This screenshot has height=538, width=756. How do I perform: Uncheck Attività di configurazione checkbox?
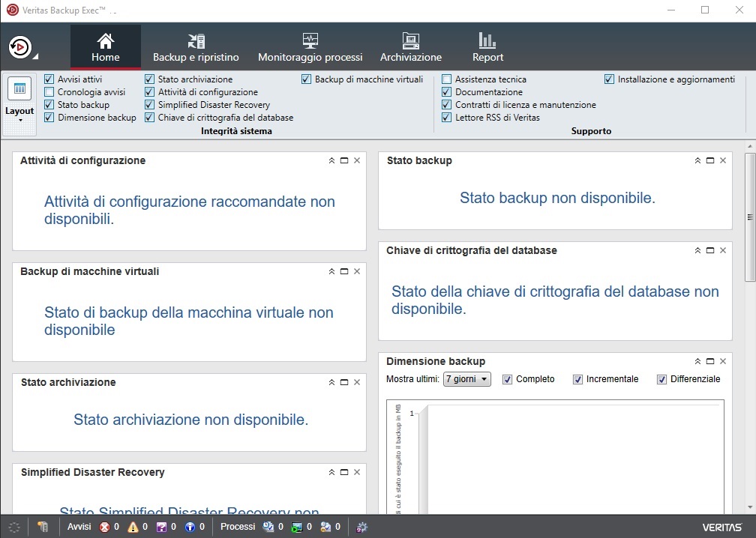149,92
